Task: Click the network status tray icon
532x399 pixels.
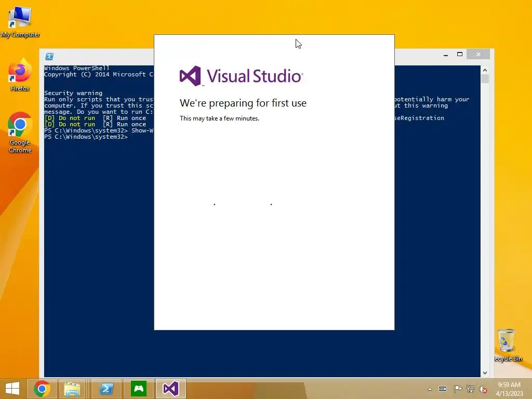Action: 471,389
